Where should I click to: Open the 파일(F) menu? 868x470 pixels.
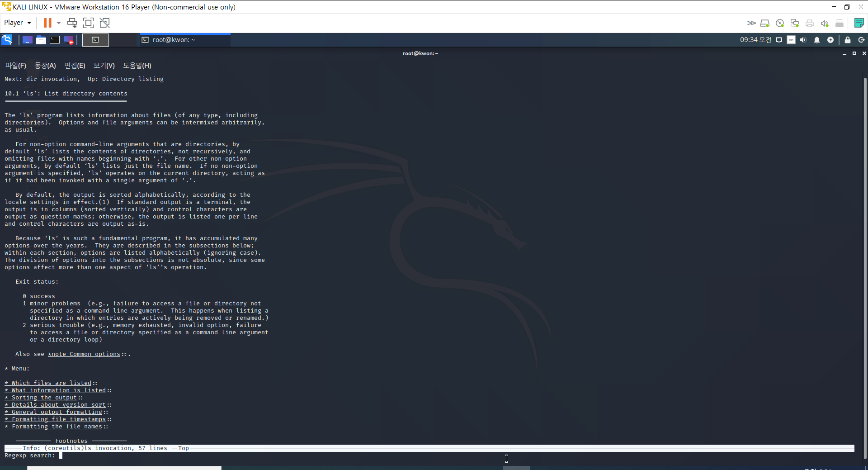(16, 66)
